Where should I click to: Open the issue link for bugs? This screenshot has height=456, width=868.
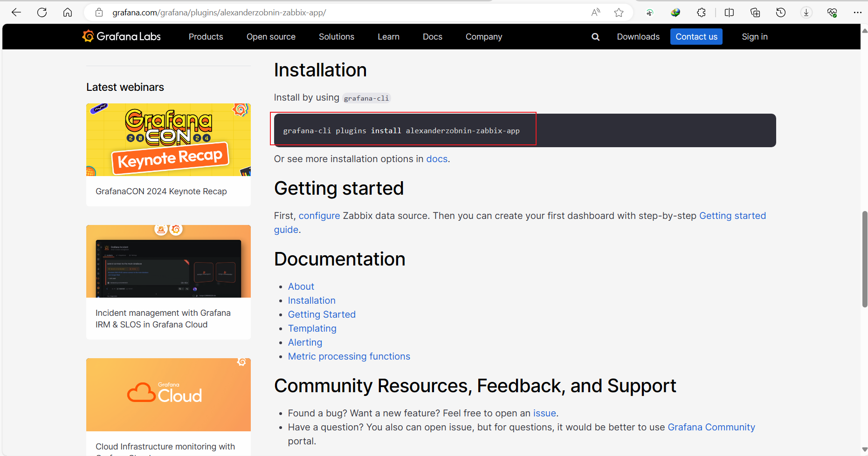tap(544, 413)
